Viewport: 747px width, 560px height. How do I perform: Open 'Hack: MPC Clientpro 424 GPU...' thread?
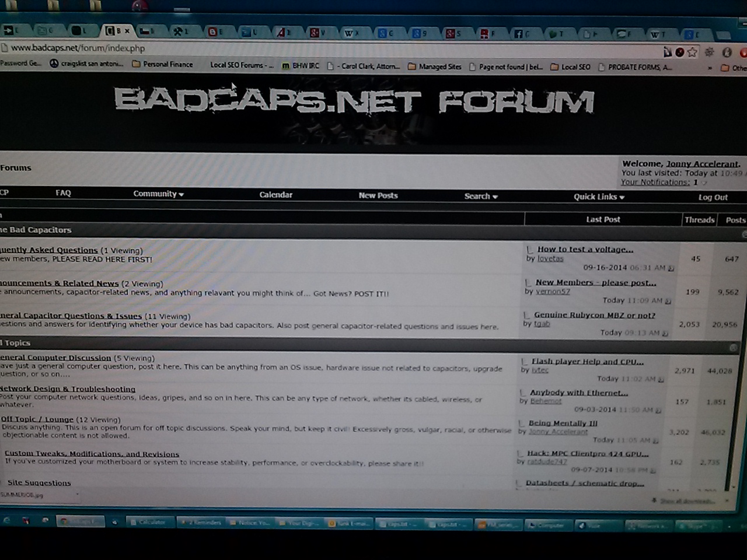[x=588, y=453]
